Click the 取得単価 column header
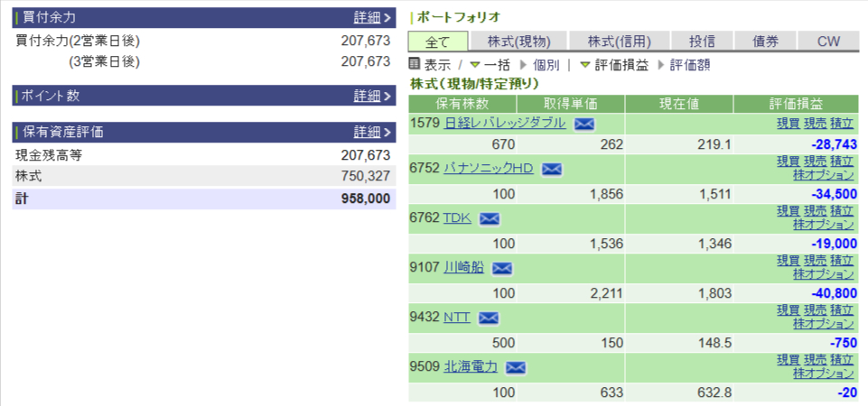868x406 pixels. (571, 104)
